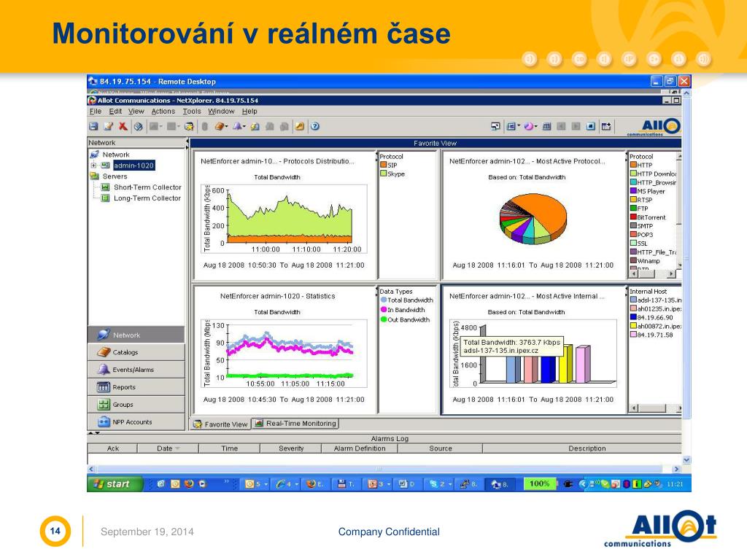Image resolution: width=747 pixels, height=560 pixels.
Task: Sort alarms log by Date column
Action: pos(168,448)
